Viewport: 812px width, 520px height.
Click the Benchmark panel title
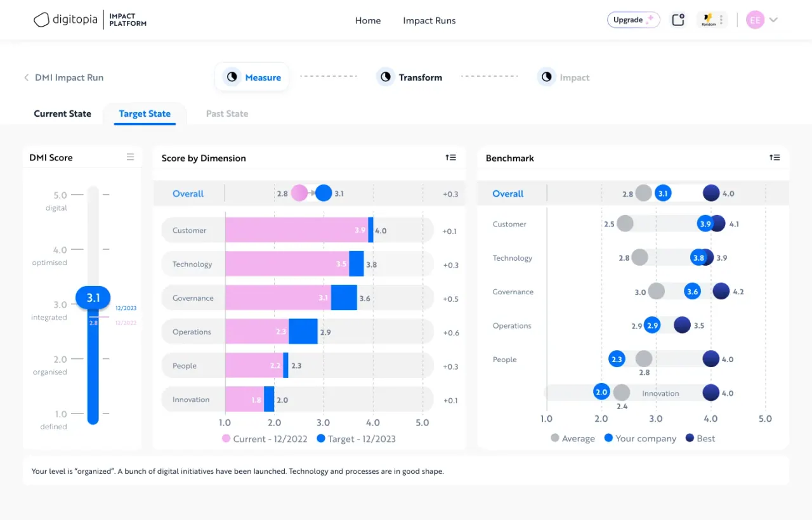tap(510, 158)
